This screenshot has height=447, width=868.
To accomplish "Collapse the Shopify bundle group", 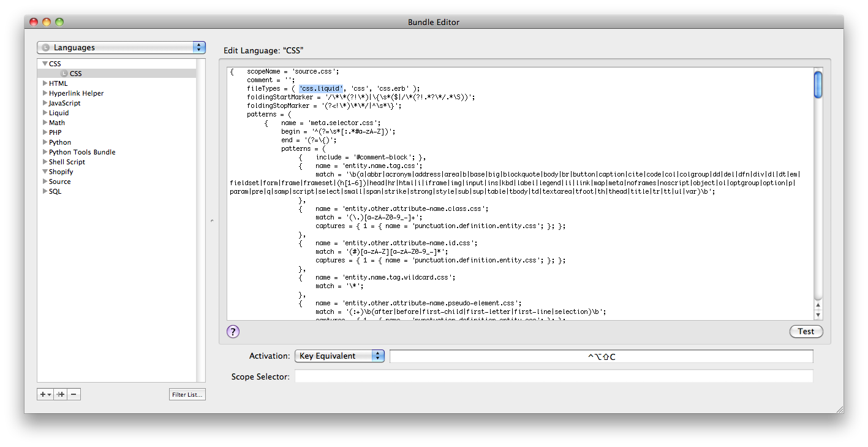I will coord(45,172).
